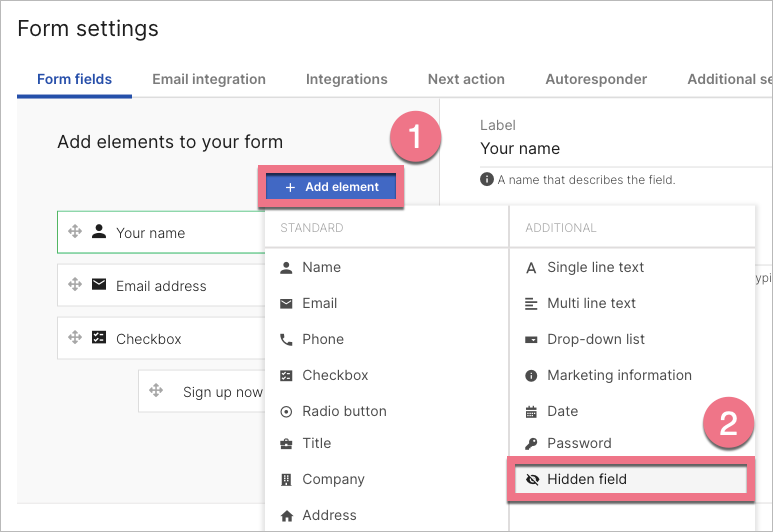Open the Autoresponder tab
This screenshot has height=532, width=773.
[x=596, y=79]
